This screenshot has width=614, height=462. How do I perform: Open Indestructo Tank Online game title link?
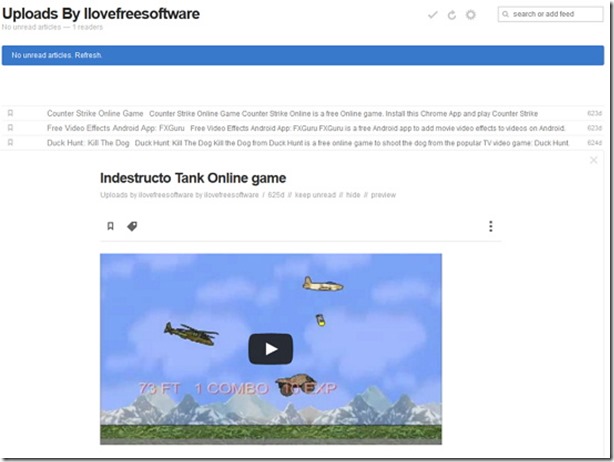(x=193, y=178)
